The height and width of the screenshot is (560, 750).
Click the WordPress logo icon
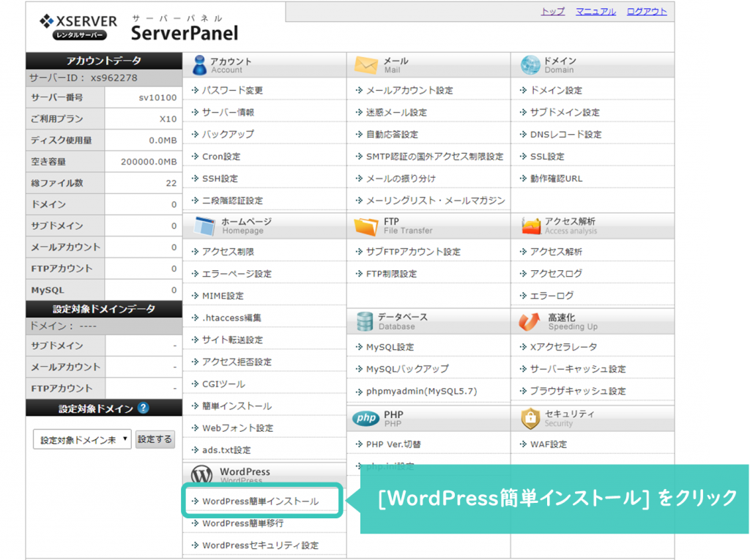pos(202,474)
